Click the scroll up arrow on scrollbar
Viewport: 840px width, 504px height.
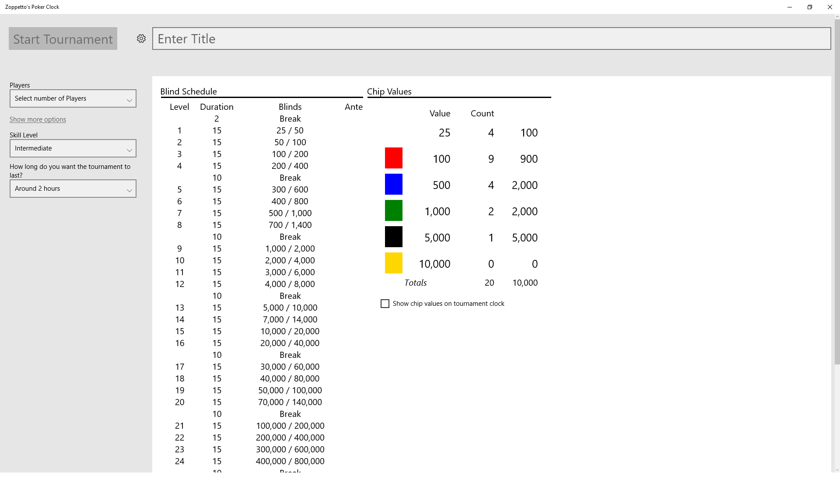[x=837, y=17]
